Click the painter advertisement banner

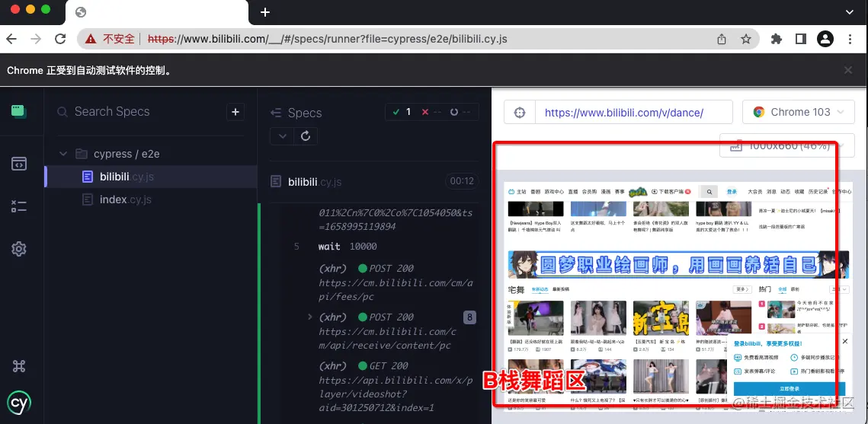[x=678, y=266]
